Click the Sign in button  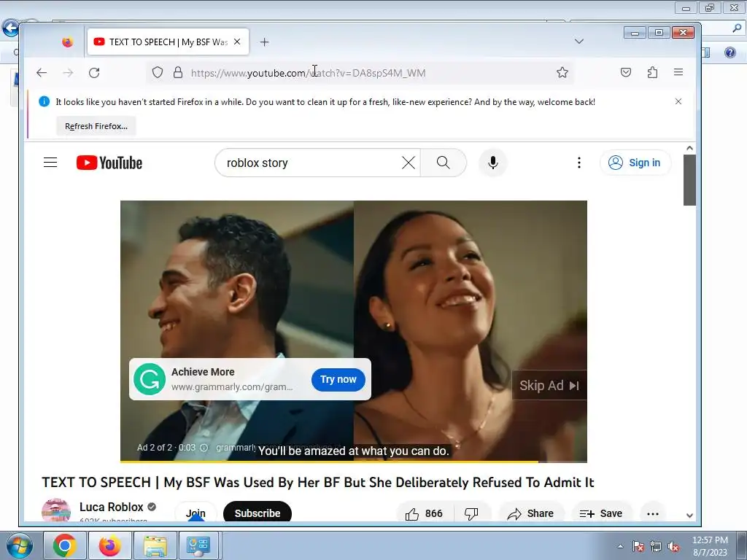pyautogui.click(x=635, y=163)
